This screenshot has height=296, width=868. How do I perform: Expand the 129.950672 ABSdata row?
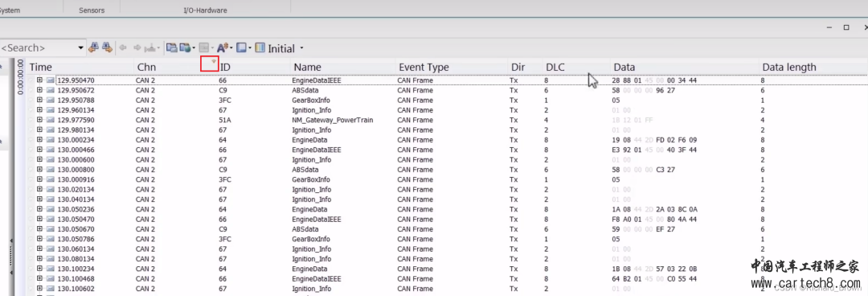pyautogui.click(x=40, y=90)
